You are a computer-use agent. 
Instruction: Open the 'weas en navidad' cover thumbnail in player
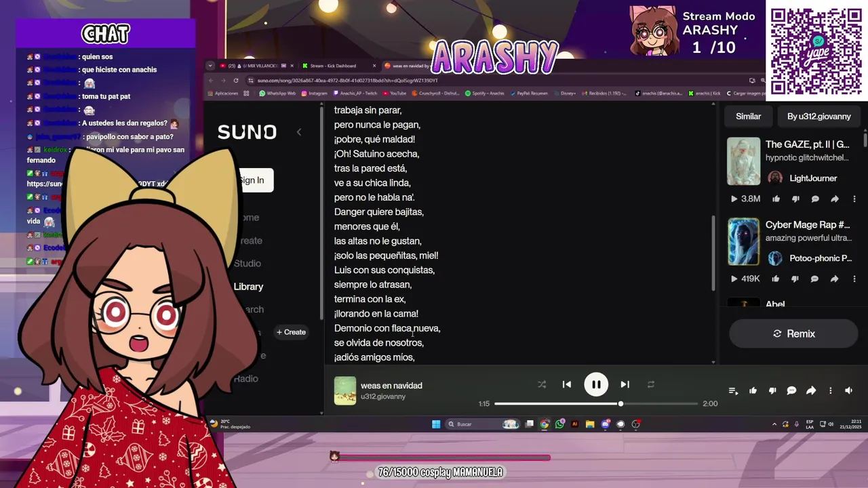click(x=345, y=391)
